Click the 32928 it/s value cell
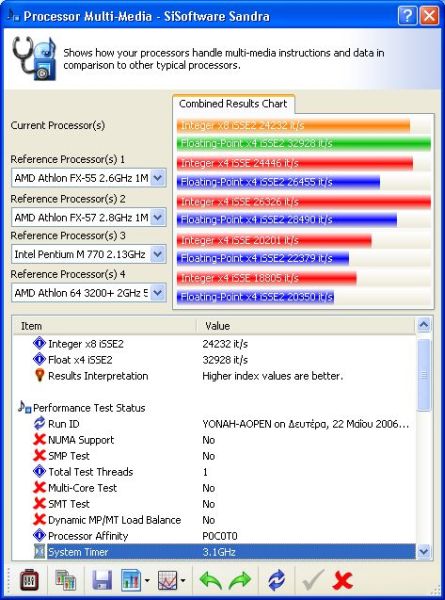Screen dimensions: 445x600 (x=225, y=360)
